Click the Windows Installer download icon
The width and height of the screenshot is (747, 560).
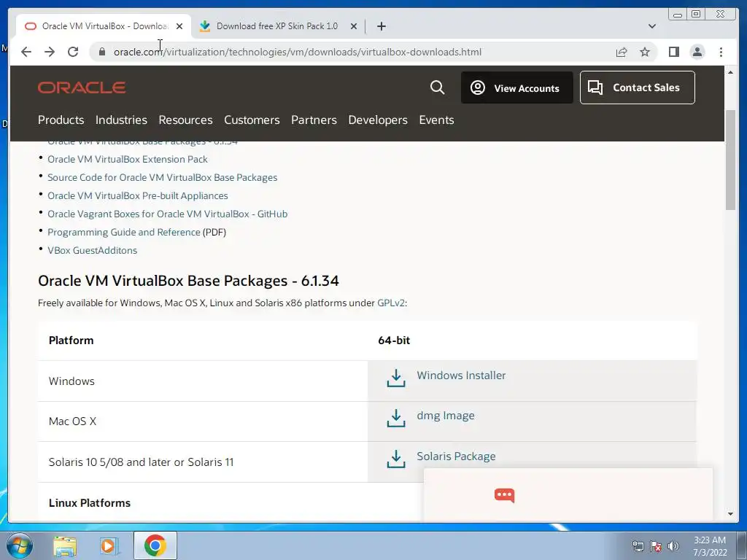pyautogui.click(x=396, y=378)
